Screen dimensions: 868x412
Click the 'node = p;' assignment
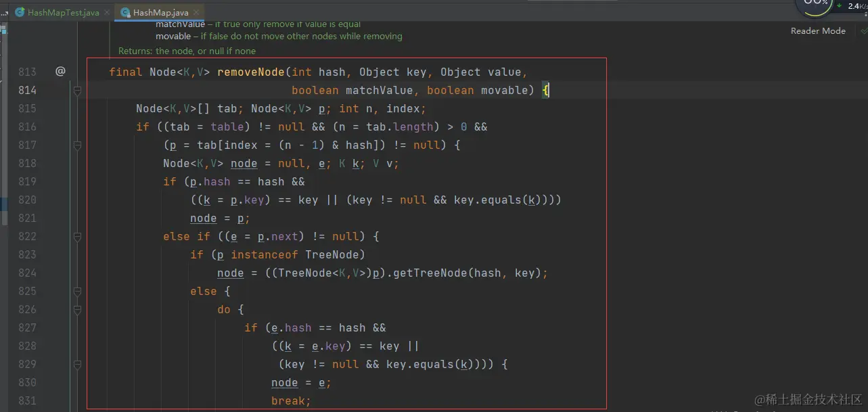[x=220, y=218]
